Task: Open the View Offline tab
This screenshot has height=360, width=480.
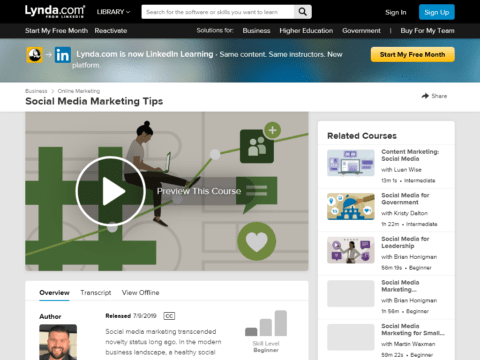Action: [140, 293]
